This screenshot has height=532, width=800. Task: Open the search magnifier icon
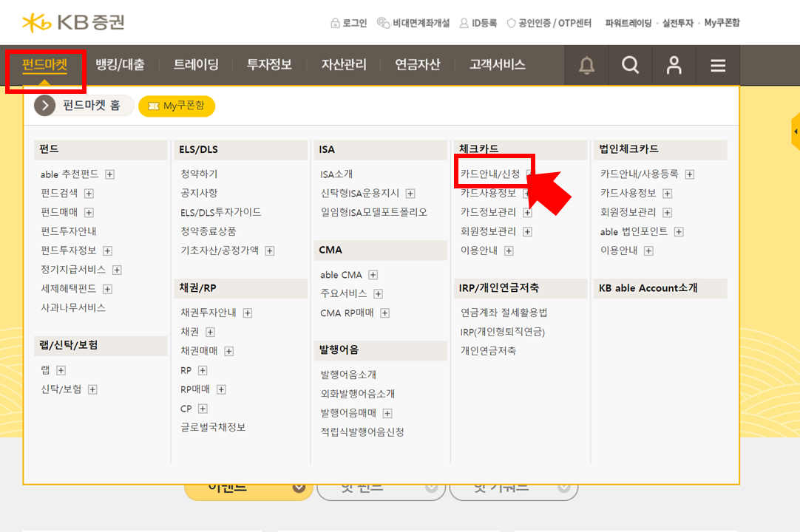click(630, 65)
